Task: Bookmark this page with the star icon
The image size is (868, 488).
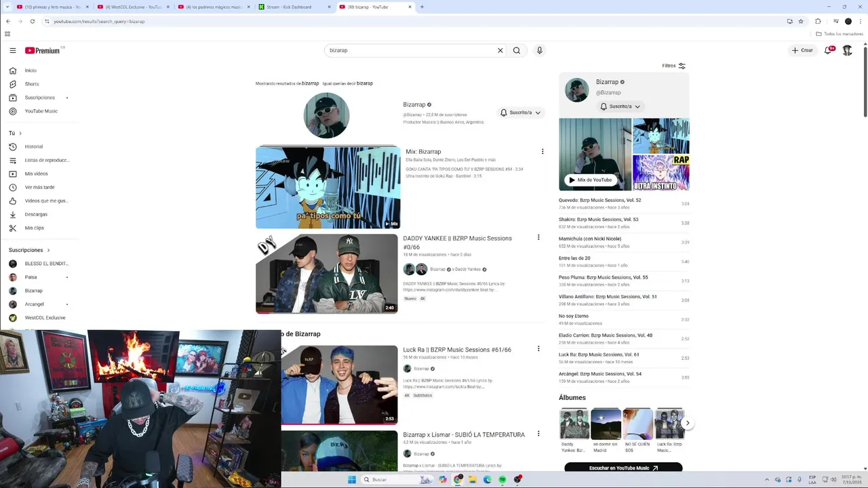Action: tap(801, 21)
